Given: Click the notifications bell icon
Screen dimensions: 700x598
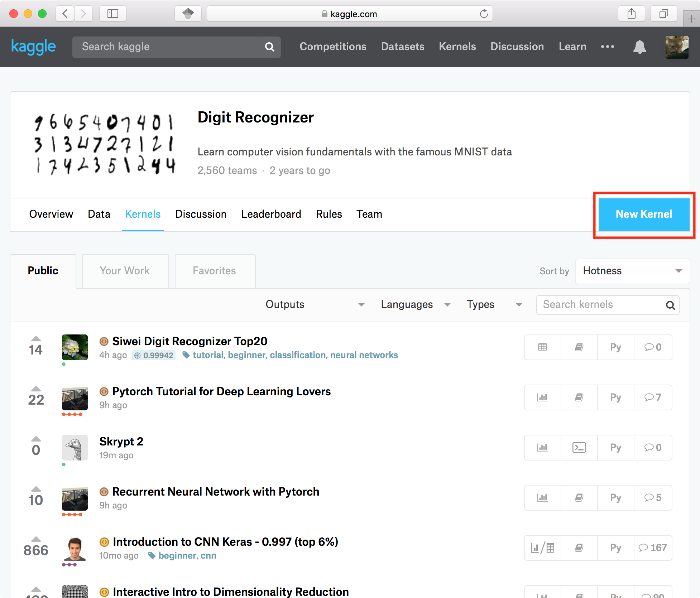Looking at the screenshot, I should [639, 47].
